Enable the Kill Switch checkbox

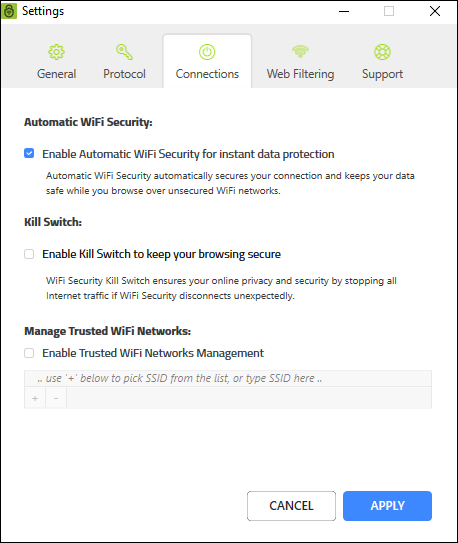[29, 254]
